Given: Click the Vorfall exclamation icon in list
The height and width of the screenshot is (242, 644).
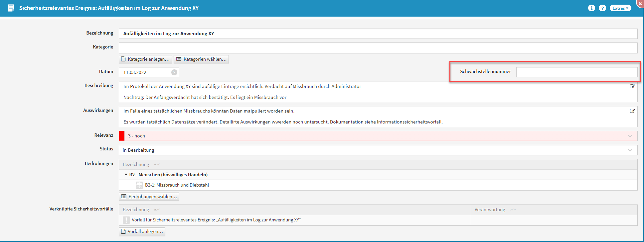Looking at the screenshot, I should (126, 220).
